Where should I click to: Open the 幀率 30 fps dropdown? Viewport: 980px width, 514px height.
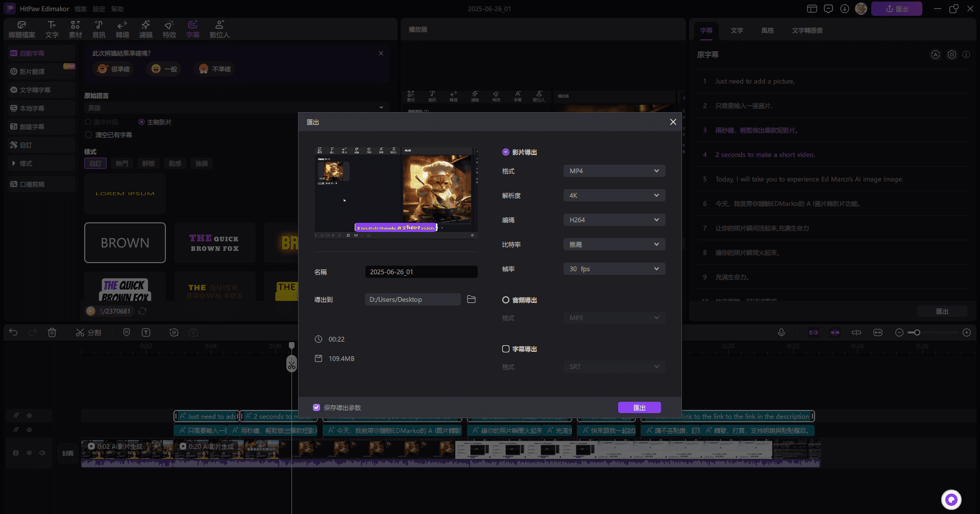[x=614, y=269]
